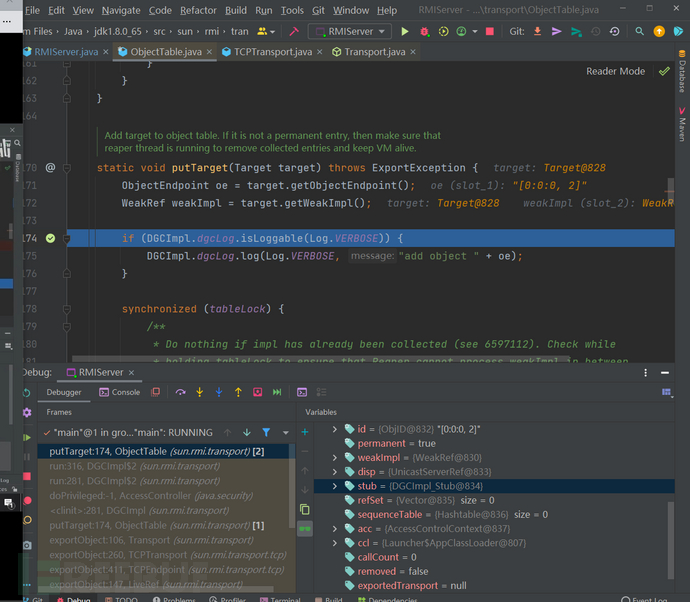Open debugger settings gear icon

click(x=27, y=412)
